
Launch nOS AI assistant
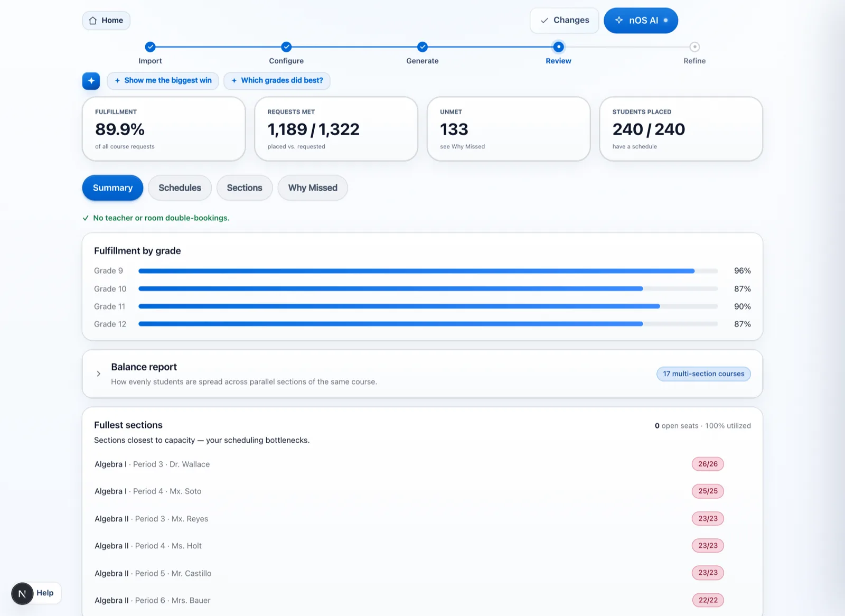tap(641, 21)
